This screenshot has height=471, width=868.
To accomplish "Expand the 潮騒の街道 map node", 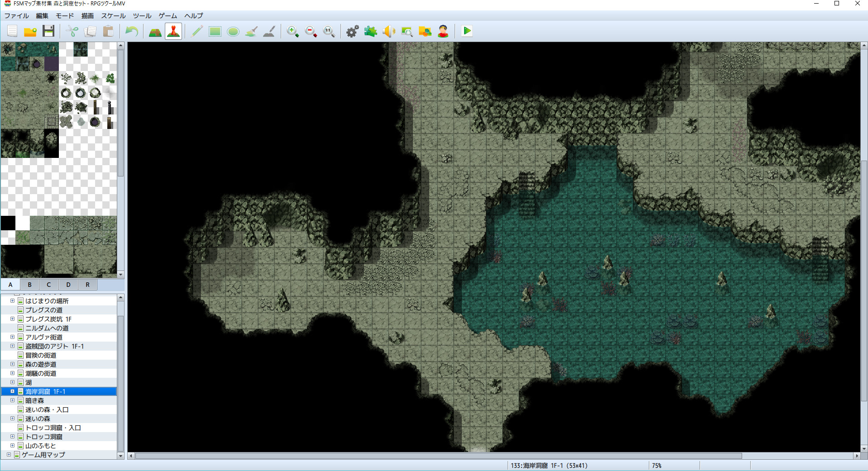I will [x=13, y=373].
